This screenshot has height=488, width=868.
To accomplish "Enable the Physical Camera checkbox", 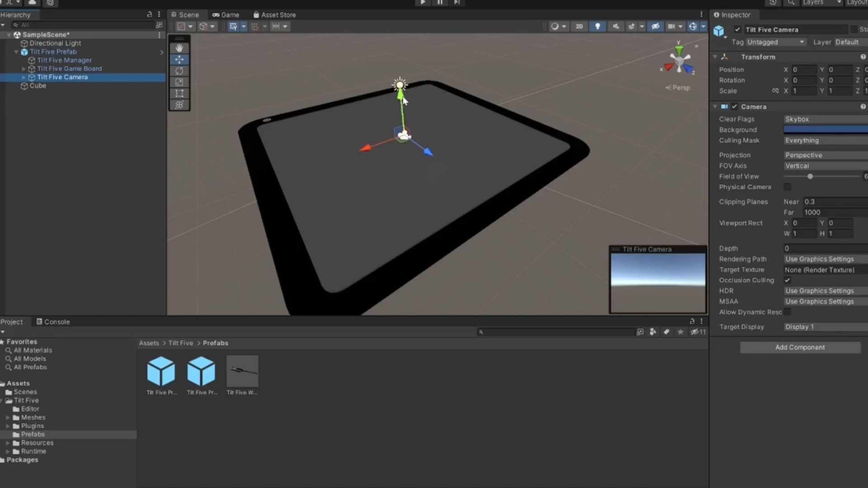I will point(787,187).
